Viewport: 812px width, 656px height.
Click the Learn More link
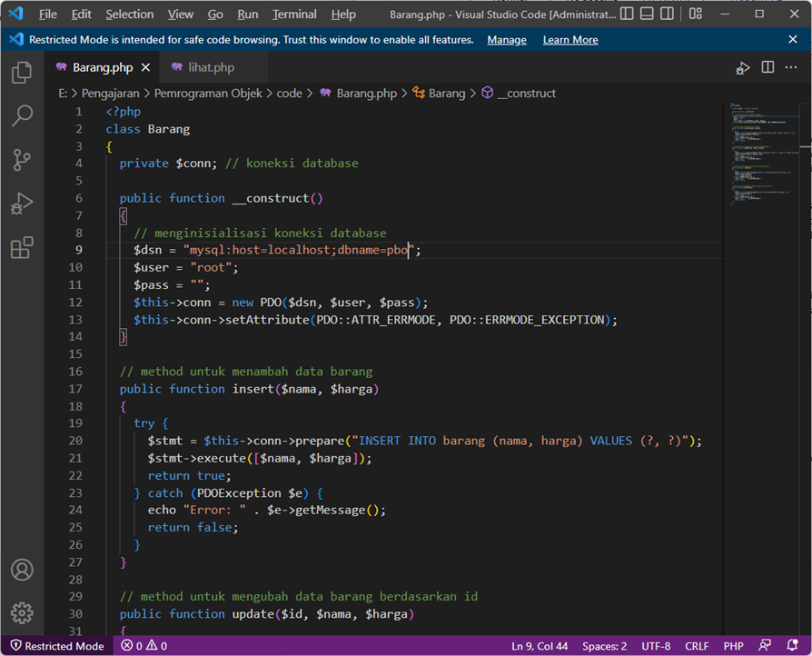pos(569,40)
